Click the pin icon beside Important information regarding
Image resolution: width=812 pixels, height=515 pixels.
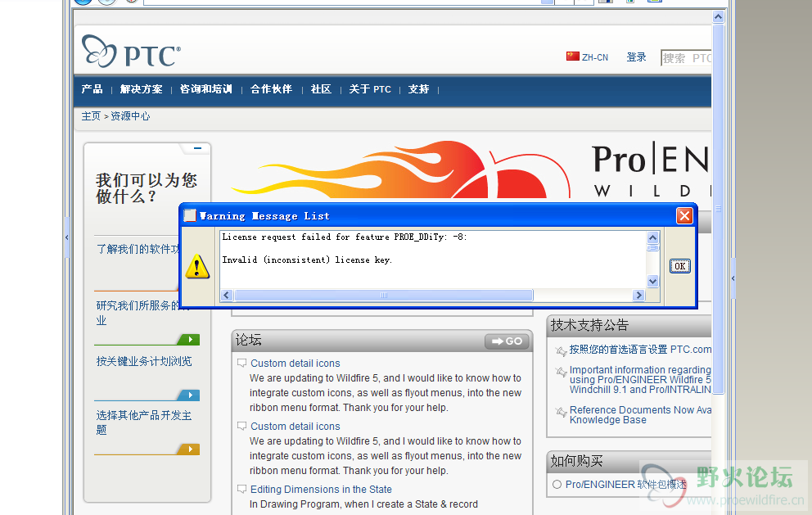[561, 372]
